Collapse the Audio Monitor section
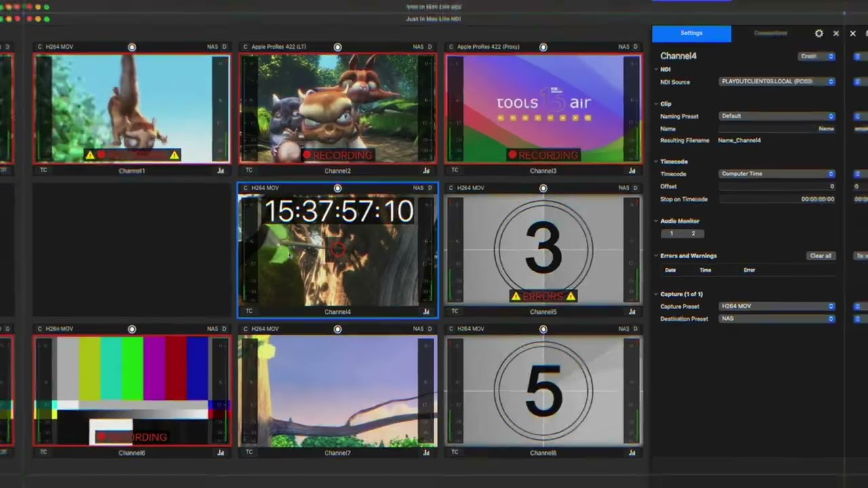The width and height of the screenshot is (868, 488). point(656,221)
